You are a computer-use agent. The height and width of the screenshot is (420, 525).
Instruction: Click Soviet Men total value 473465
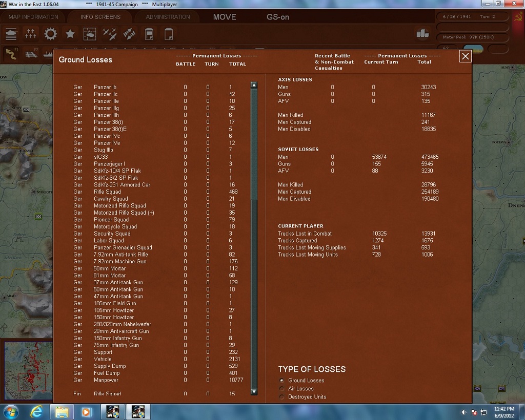(x=430, y=157)
